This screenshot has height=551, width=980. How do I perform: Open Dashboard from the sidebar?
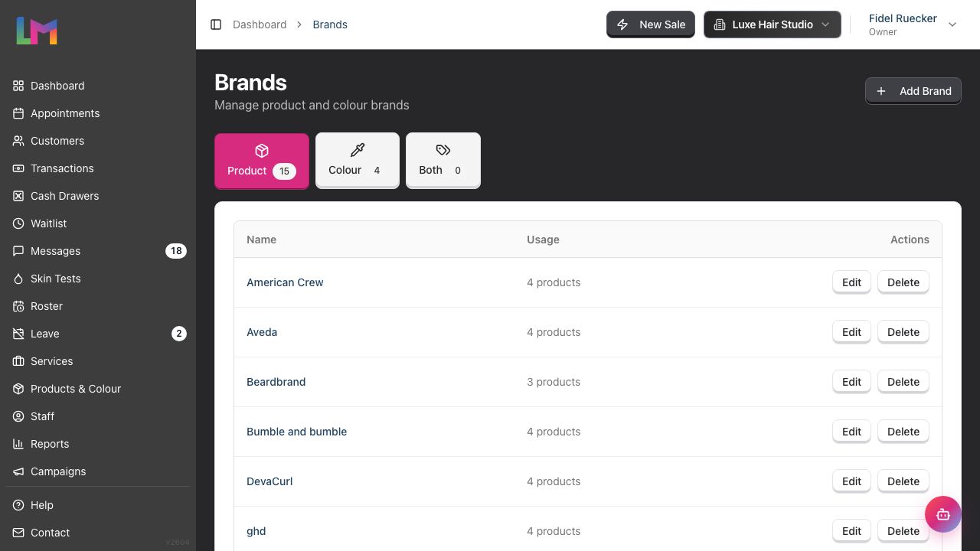(98, 86)
